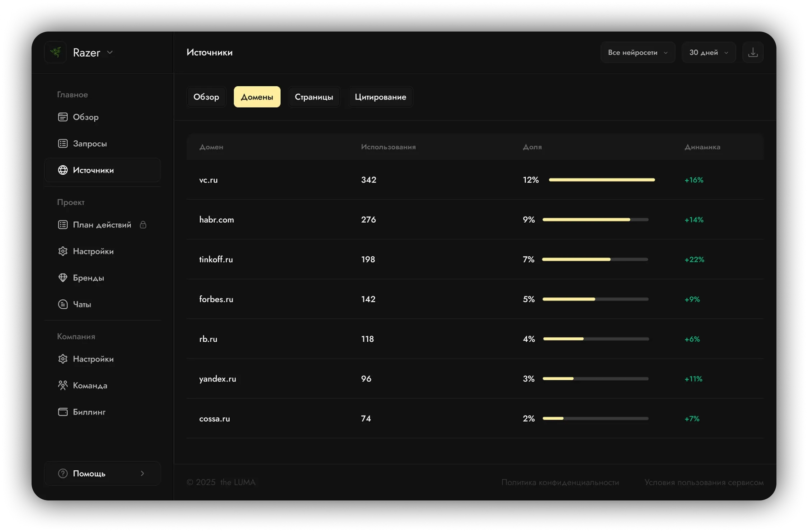Click the Чаты chat bubble icon
Screen dimensions: 808x532
point(63,304)
